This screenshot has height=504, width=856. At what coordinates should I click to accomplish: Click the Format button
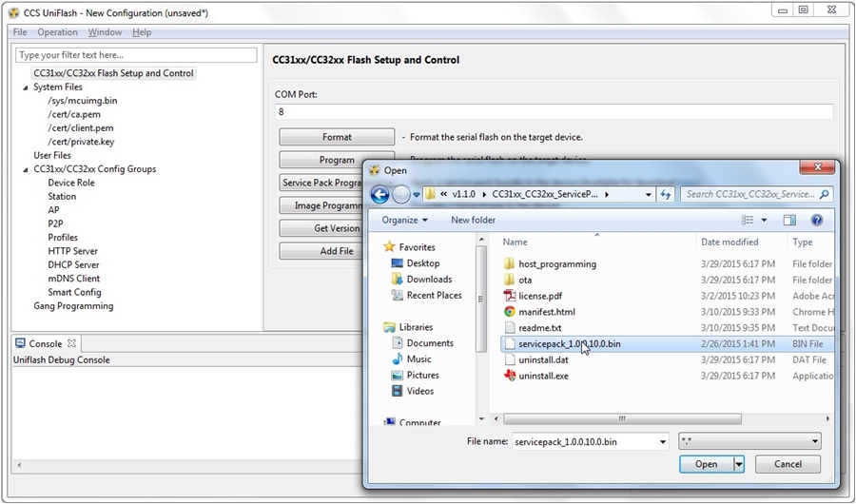pos(337,137)
